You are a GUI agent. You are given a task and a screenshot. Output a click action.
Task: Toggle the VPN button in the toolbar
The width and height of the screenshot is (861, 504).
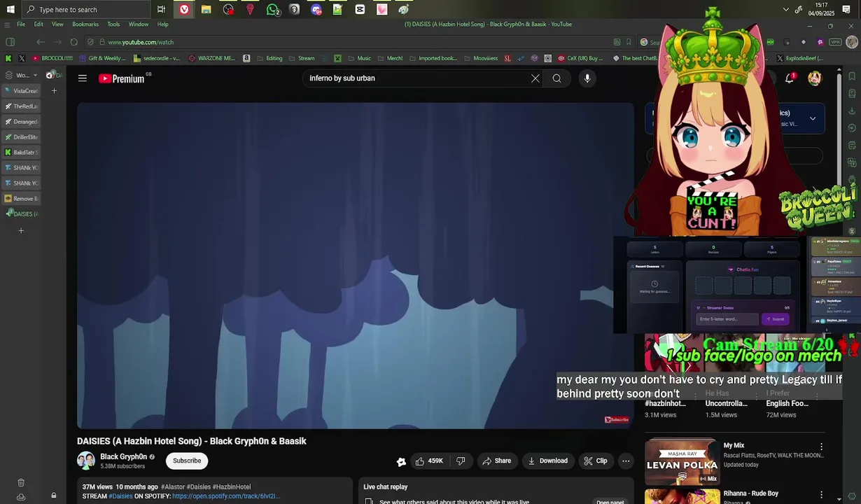(x=835, y=42)
